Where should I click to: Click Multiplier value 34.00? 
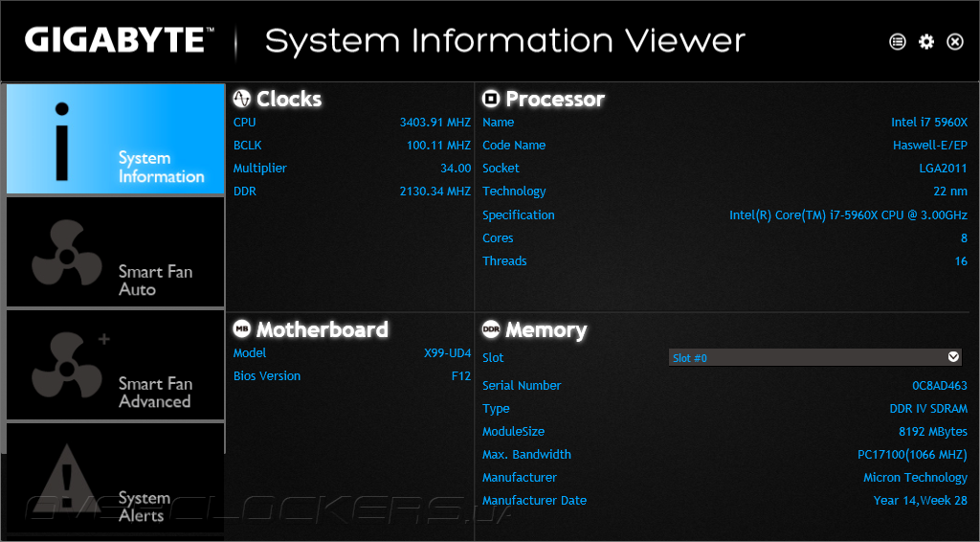pyautogui.click(x=456, y=169)
